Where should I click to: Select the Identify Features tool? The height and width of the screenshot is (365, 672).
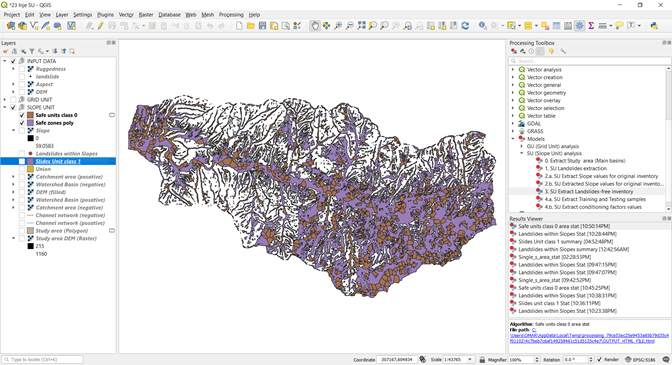pyautogui.click(x=483, y=26)
